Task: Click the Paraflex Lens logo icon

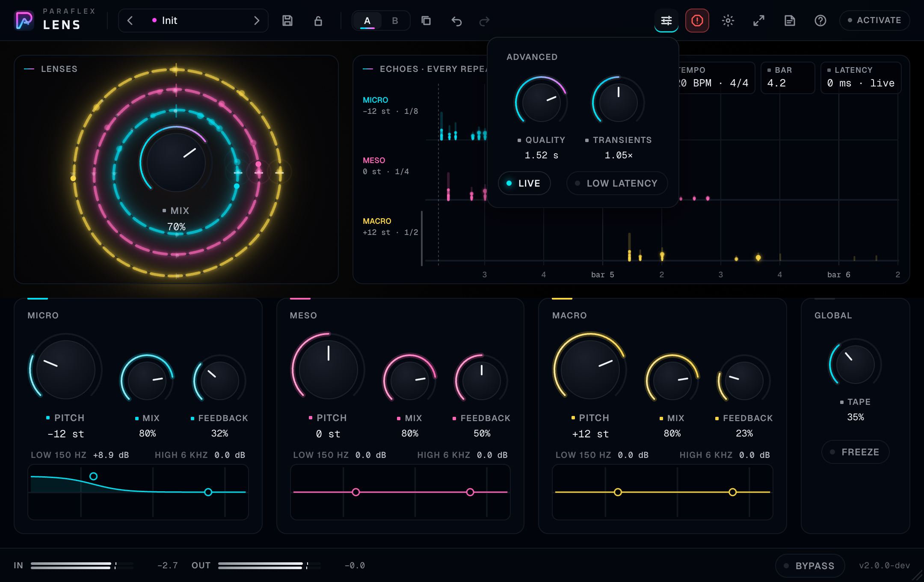Action: [24, 20]
